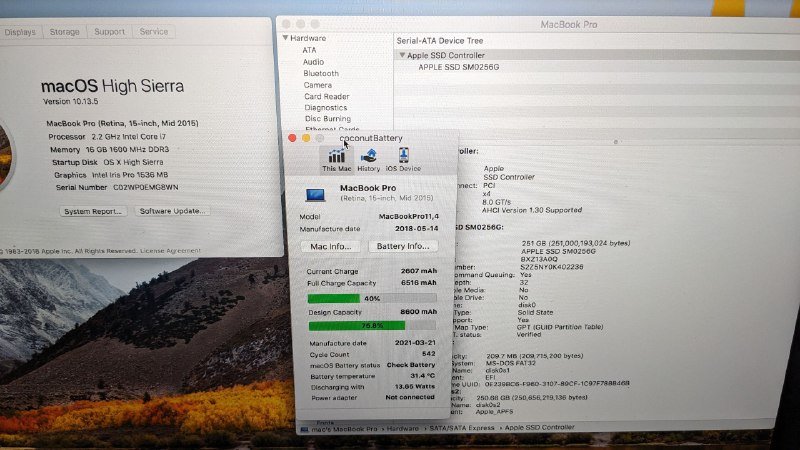Open the License Agreement link
This screenshot has width=800, height=450.
[x=170, y=251]
